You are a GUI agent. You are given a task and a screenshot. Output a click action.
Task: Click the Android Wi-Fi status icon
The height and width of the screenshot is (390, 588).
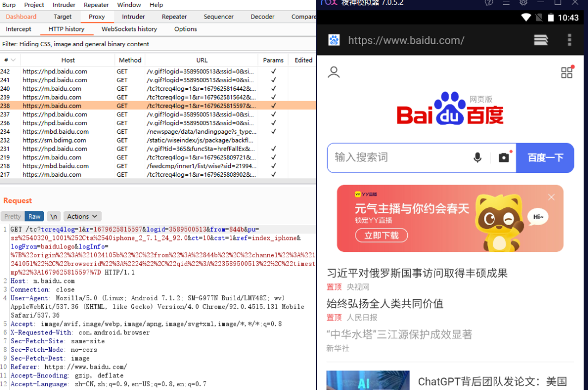coord(526,17)
